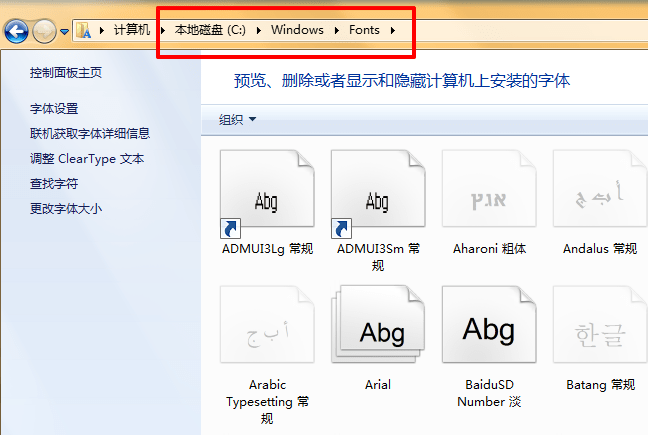Screen dimensions: 648x435
Task: Click the forward navigation arrow button
Action: pos(44,31)
